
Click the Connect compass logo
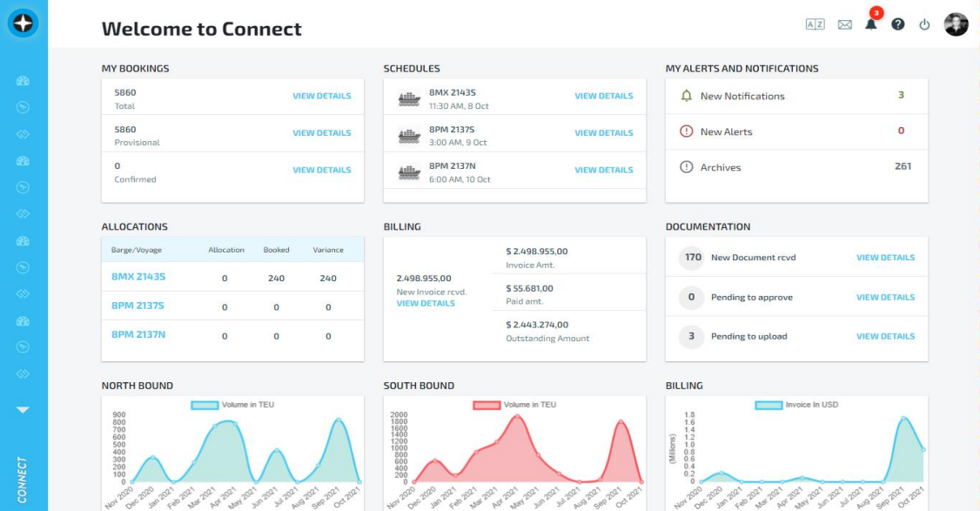pos(23,24)
